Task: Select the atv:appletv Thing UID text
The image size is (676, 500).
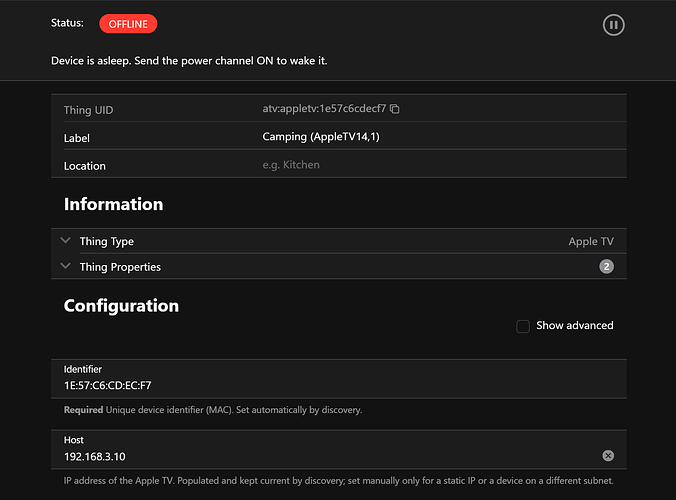Action: click(324, 109)
